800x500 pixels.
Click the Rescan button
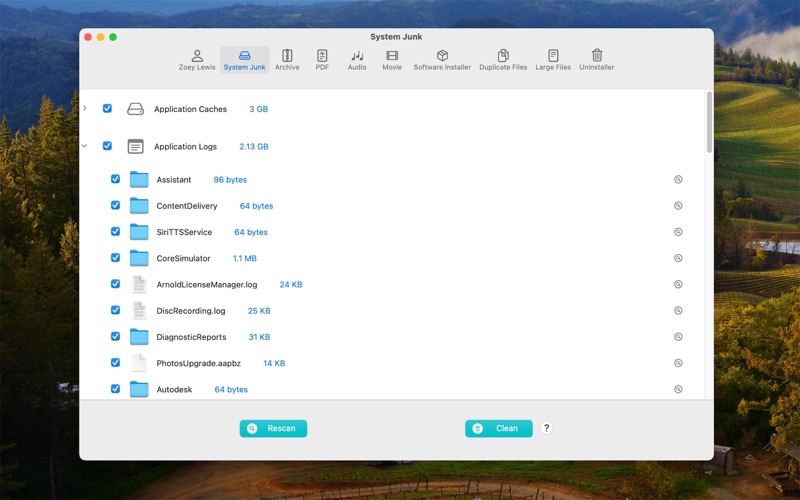pos(273,429)
